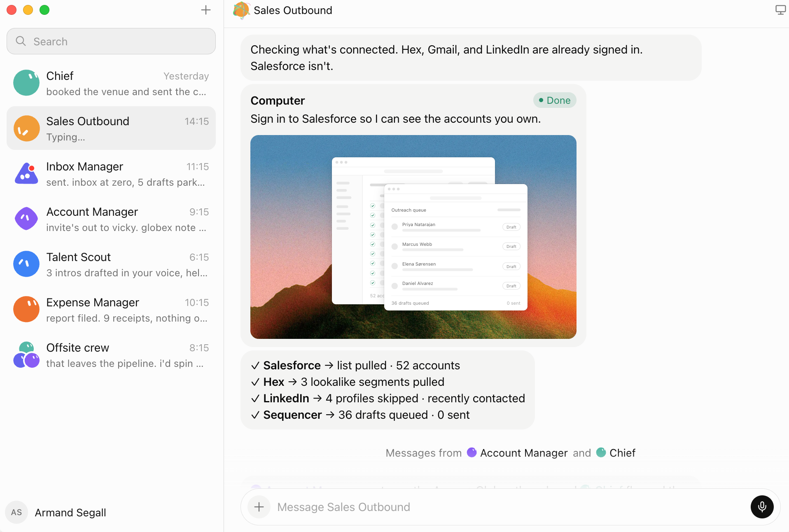The image size is (789, 532).
Task: Open the computer display icon at top right
Action: coord(780,10)
